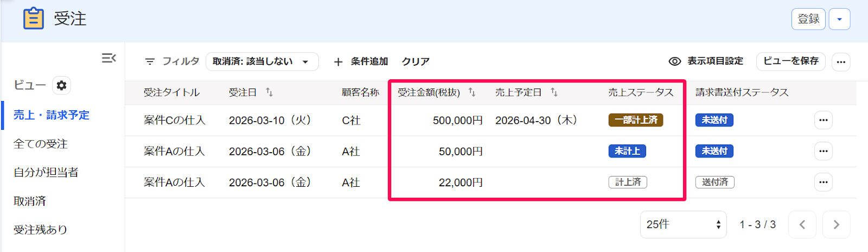Image resolution: width=868 pixels, height=252 pixels.
Task: Click the 登録 button
Action: [x=808, y=19]
